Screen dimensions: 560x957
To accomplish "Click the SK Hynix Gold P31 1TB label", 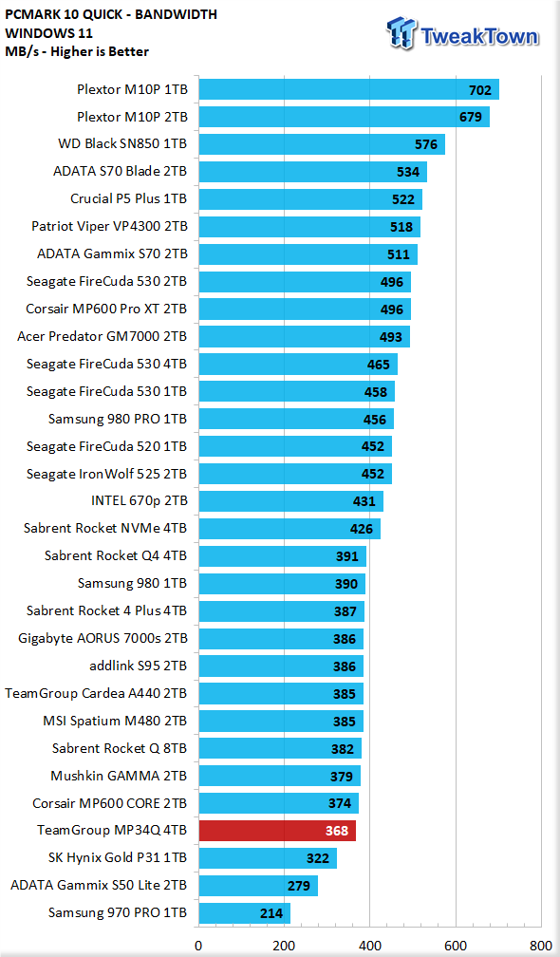I will pos(117,858).
